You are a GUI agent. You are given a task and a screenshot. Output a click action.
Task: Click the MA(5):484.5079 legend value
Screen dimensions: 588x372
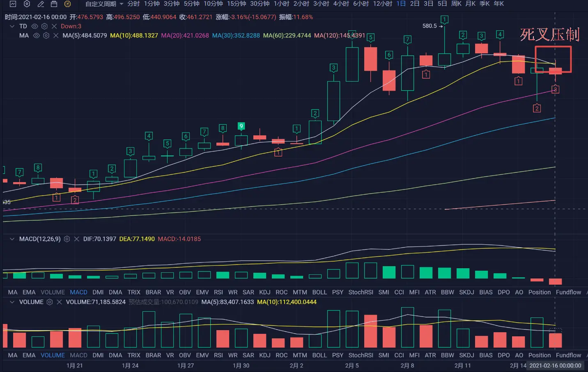click(85, 36)
